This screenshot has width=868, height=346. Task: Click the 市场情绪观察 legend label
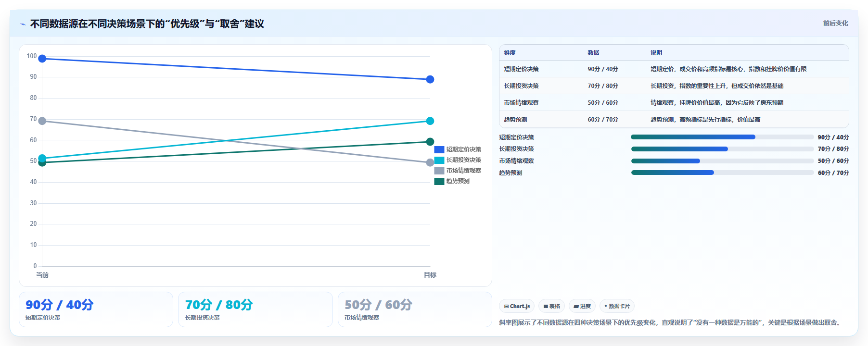click(x=463, y=171)
